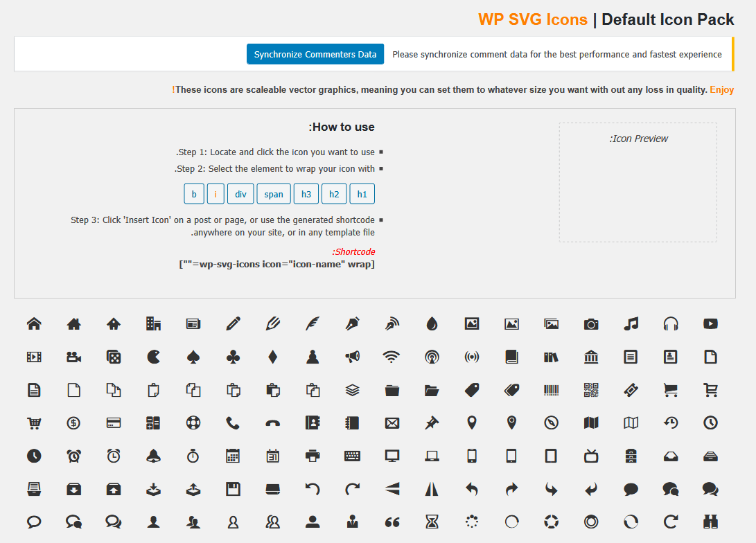Choose the binoculars icon
The height and width of the screenshot is (543, 756).
point(711,522)
